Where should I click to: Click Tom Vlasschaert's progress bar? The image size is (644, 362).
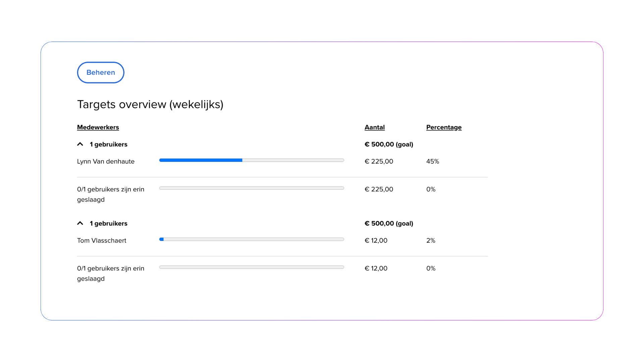pyautogui.click(x=252, y=239)
